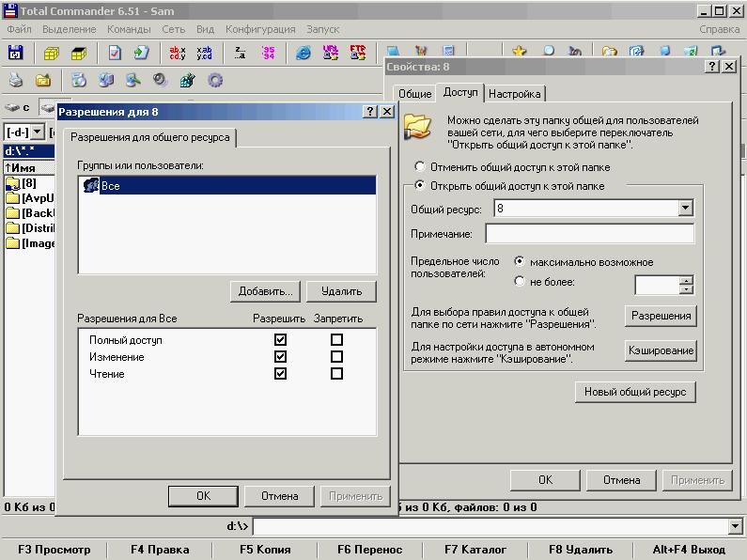Screen dimensions: 747x560
Task: Click the Примечание text field
Action: click(589, 233)
